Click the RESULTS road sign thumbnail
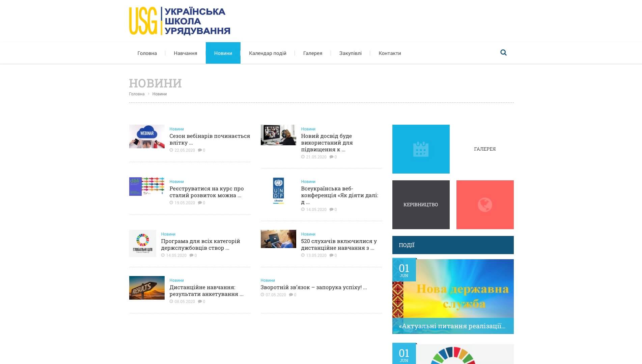Screen dimensions: 642x364 (147, 288)
